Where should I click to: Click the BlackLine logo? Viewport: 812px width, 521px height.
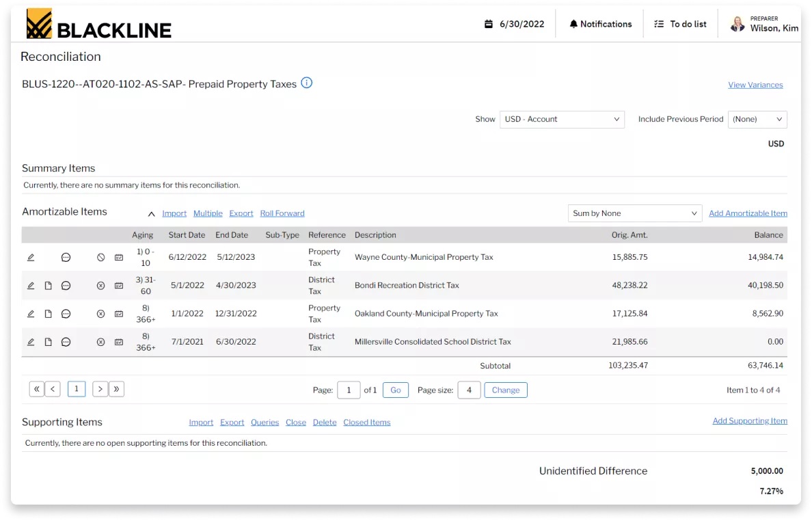[x=99, y=24]
